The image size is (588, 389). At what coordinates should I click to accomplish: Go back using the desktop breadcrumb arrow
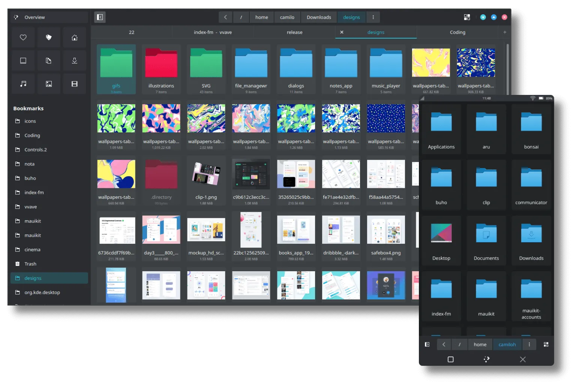(x=225, y=17)
